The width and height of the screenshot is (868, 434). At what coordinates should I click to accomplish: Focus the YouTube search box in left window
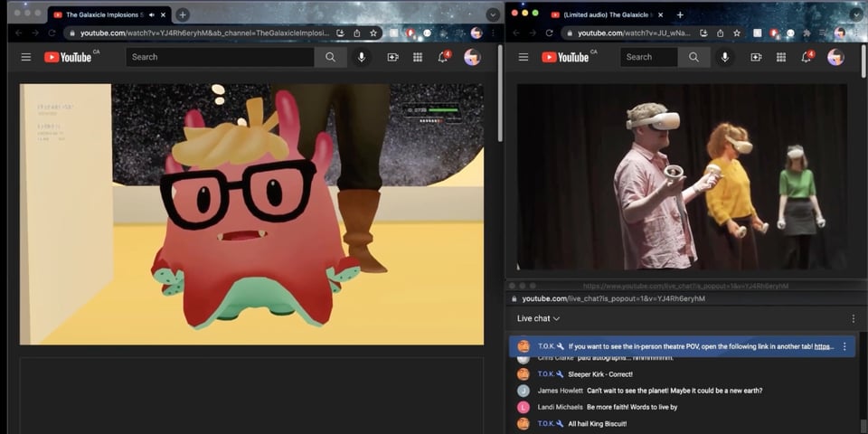click(220, 57)
